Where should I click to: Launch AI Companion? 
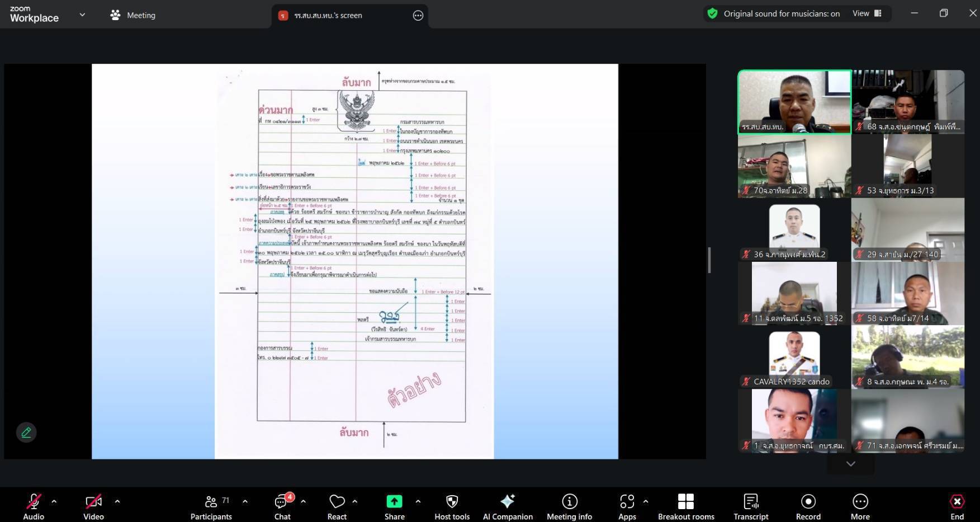tap(508, 506)
